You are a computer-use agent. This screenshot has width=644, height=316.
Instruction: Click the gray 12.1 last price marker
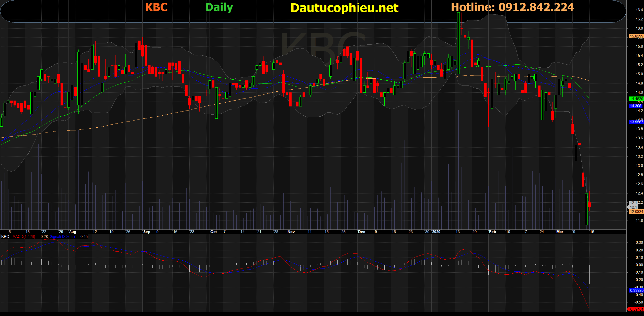(633, 207)
